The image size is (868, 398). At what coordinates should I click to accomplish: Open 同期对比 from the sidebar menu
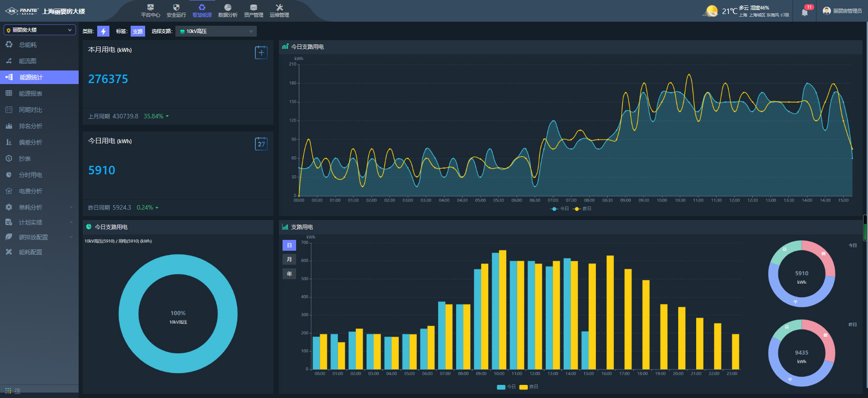(30, 110)
